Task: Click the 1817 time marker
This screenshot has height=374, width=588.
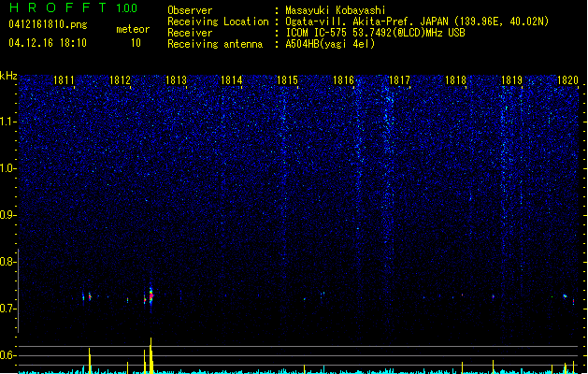Action: [x=399, y=80]
